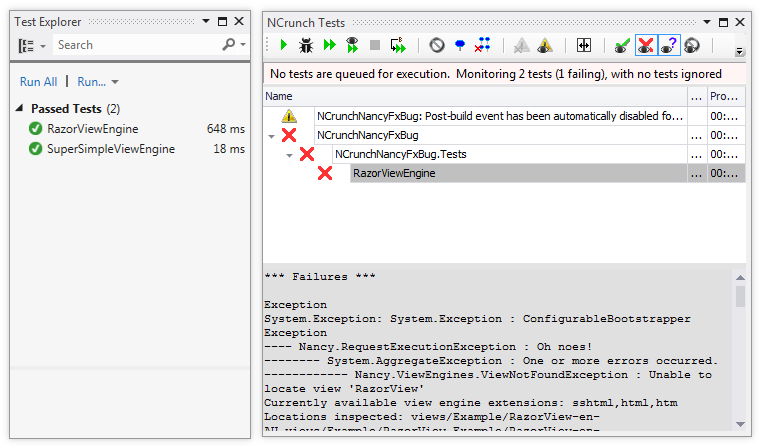Click the Test Explorer search magnifier icon
The image size is (764, 448).
[229, 45]
